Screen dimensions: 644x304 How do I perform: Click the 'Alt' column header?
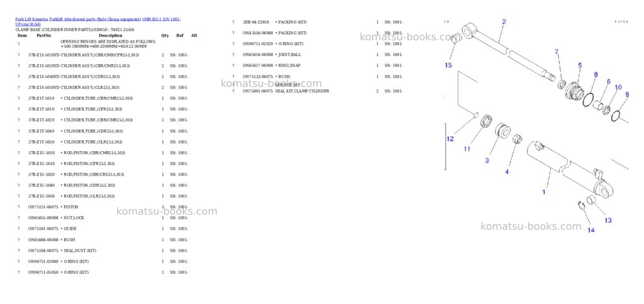point(194,36)
